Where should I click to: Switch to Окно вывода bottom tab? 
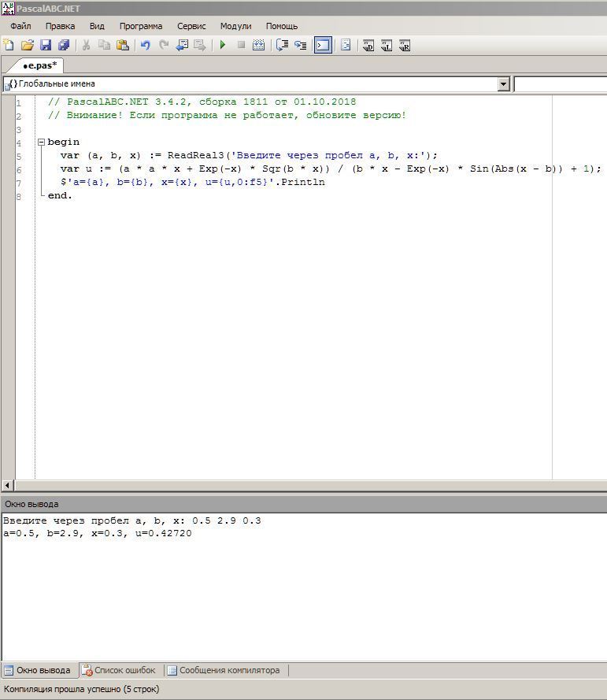pos(38,670)
